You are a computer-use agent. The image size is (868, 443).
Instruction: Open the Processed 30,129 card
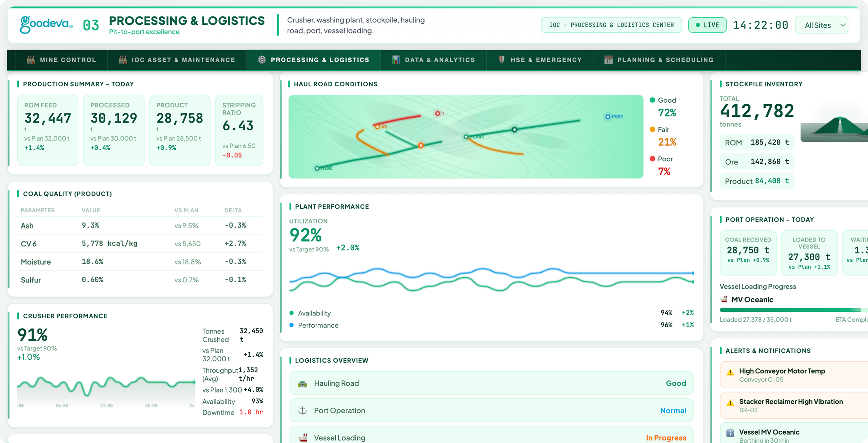(114, 130)
